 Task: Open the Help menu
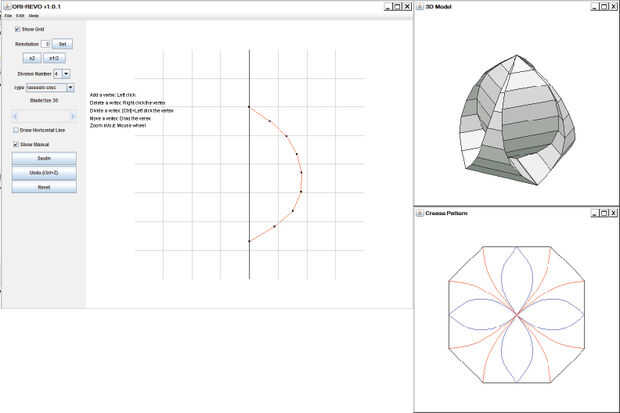34,15
